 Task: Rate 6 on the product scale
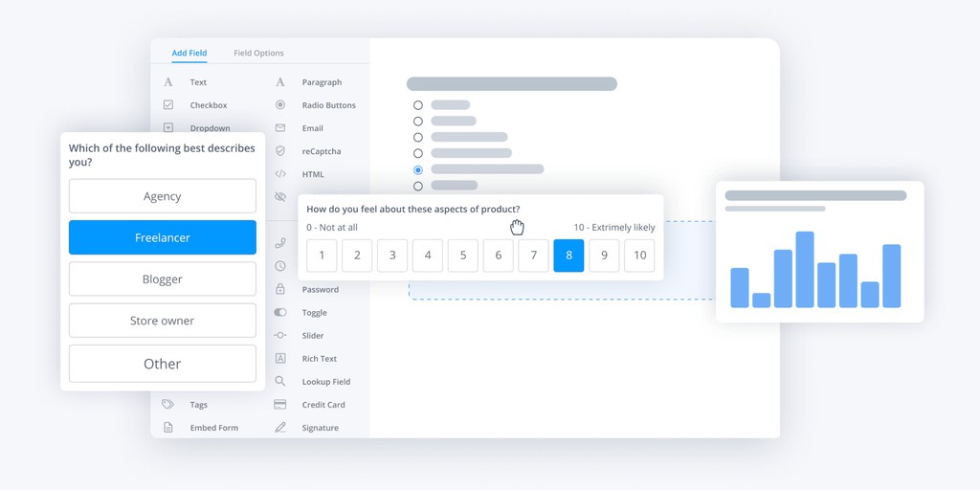[x=498, y=256]
